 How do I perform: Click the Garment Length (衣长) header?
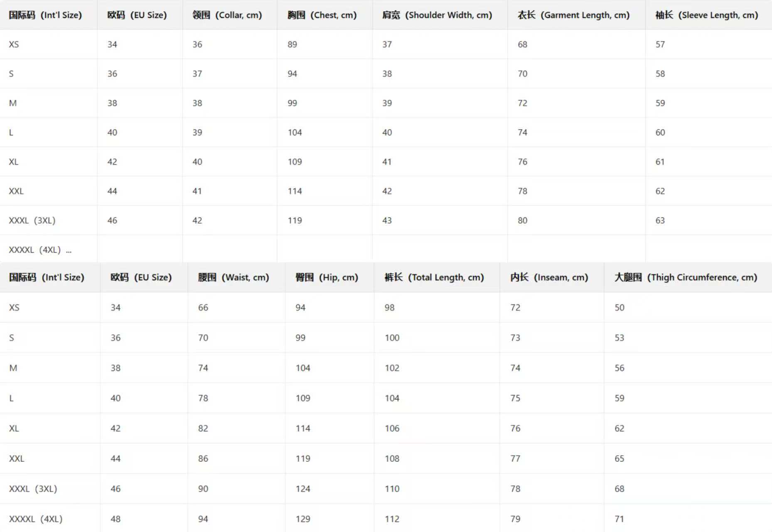573,15
